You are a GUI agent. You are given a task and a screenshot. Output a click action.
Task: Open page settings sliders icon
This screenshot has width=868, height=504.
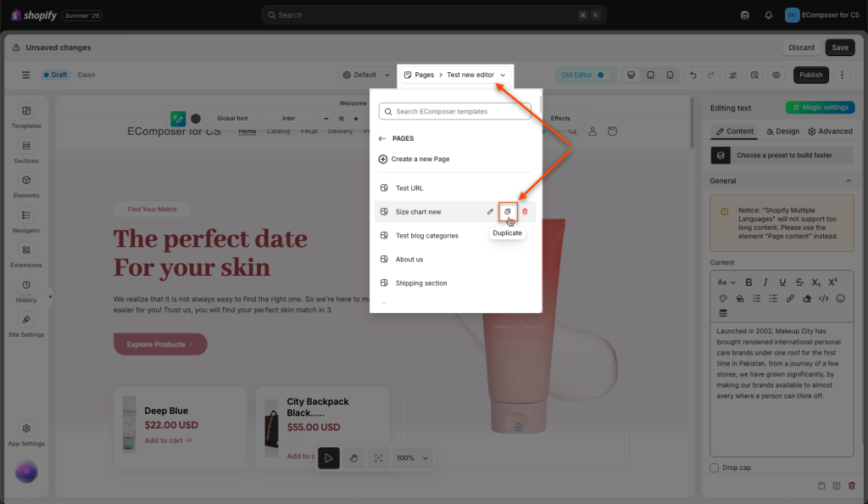pyautogui.click(x=733, y=75)
